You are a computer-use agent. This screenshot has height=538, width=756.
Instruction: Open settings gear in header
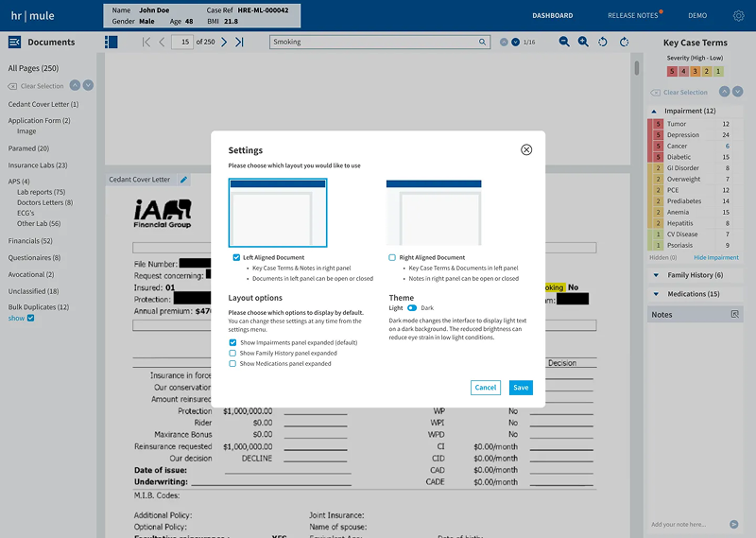[x=738, y=16]
